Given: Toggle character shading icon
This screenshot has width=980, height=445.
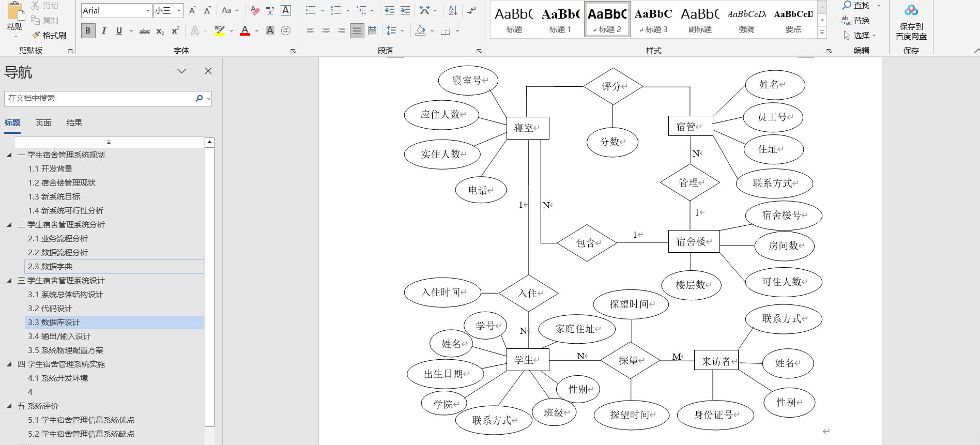Looking at the screenshot, I should point(270,30).
